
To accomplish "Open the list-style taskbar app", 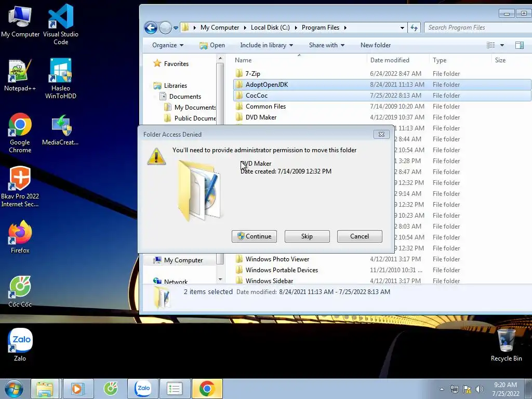I will [175, 389].
